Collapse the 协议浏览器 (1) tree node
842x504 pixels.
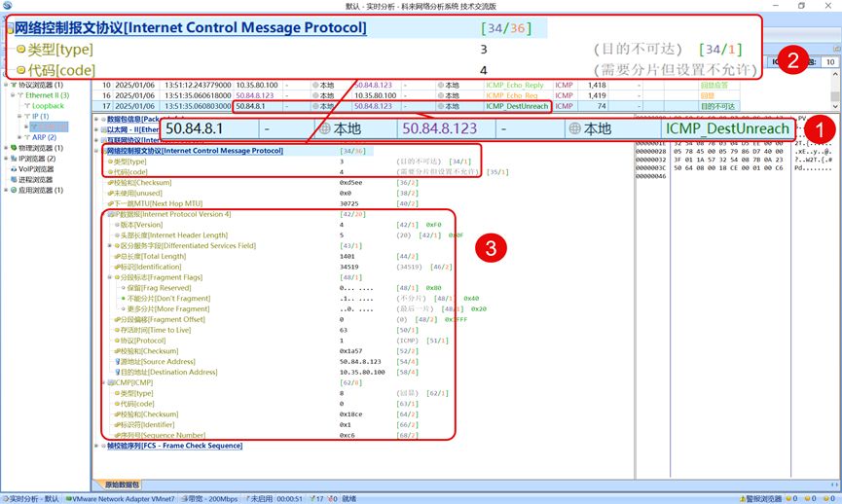(x=6, y=85)
